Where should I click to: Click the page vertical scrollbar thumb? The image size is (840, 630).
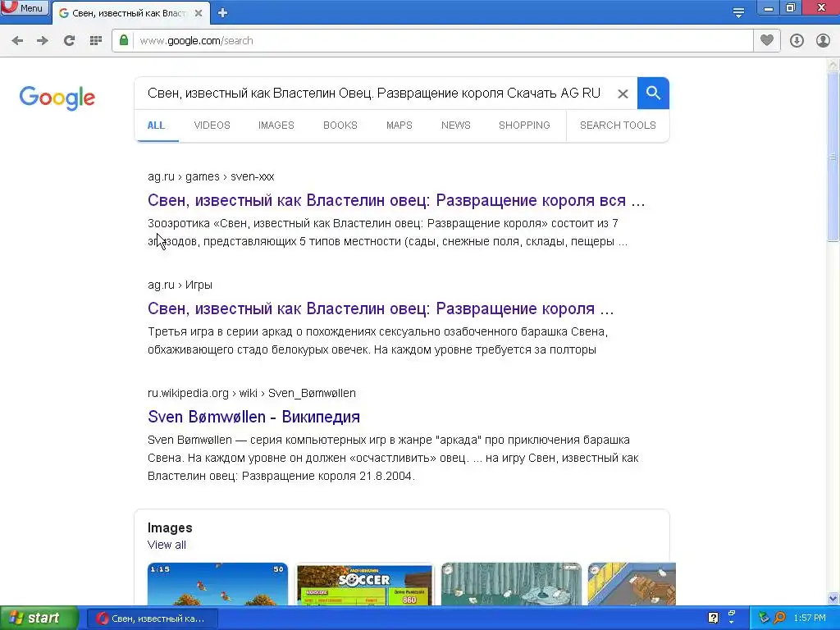click(x=833, y=157)
